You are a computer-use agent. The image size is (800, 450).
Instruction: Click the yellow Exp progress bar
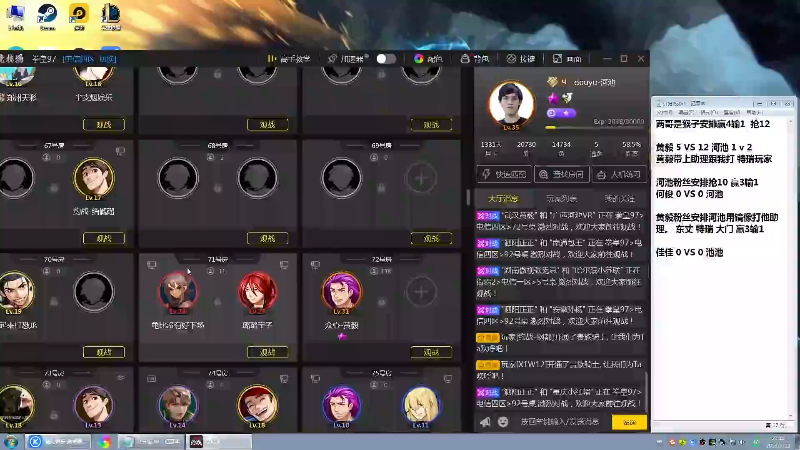click(x=595, y=128)
